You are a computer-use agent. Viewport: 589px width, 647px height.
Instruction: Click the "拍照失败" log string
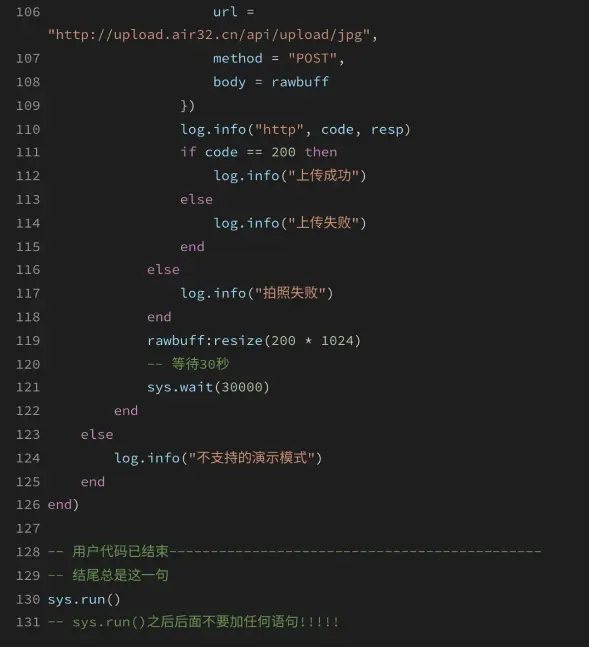pyautogui.click(x=290, y=293)
